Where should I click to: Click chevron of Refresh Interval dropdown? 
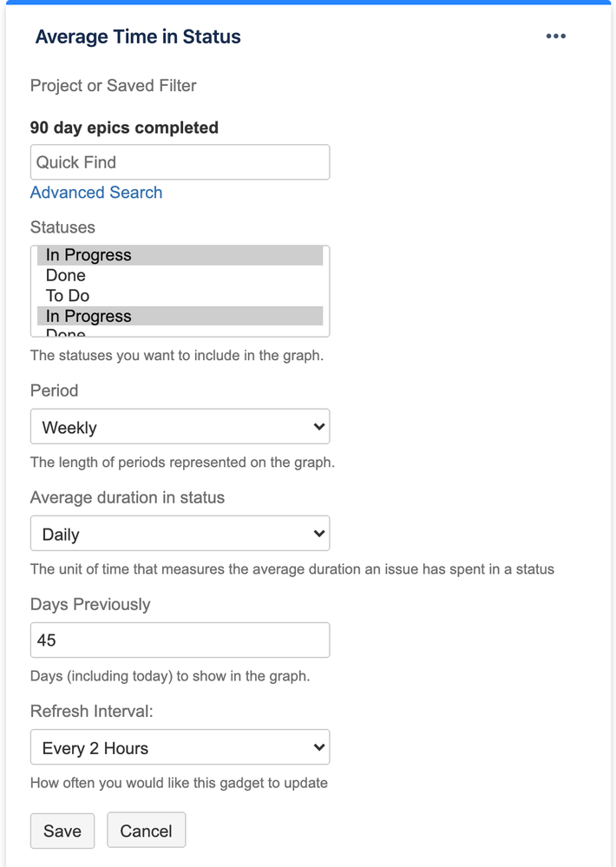(x=318, y=747)
